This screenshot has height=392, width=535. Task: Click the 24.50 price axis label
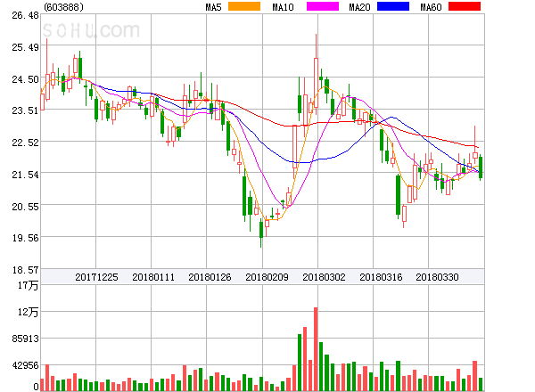coord(26,79)
